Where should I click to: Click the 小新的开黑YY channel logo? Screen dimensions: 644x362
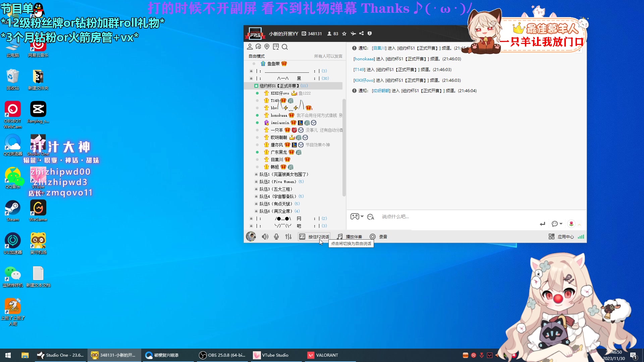[255, 34]
